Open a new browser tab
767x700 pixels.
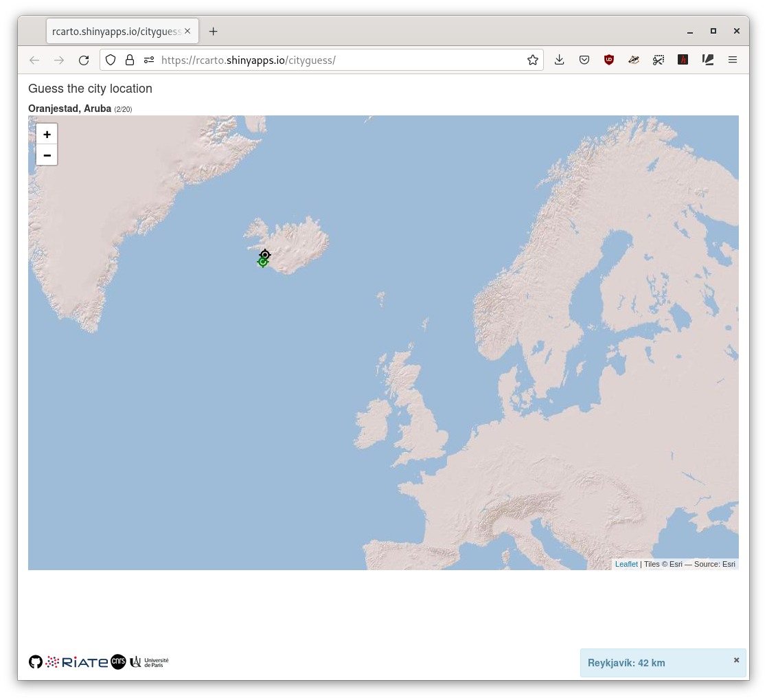coord(213,32)
